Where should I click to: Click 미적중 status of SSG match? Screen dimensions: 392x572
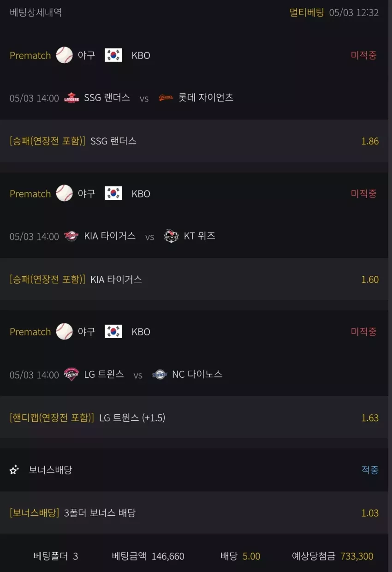pyautogui.click(x=364, y=55)
